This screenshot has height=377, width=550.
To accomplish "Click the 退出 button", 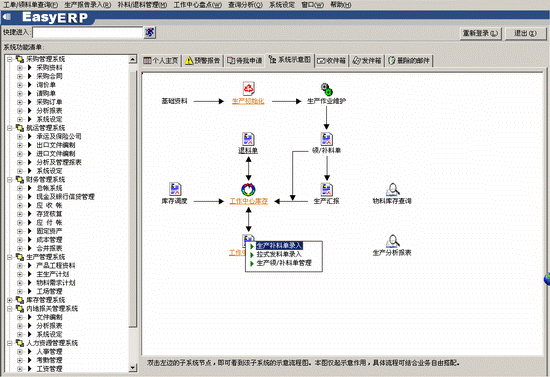I will pyautogui.click(x=525, y=33).
